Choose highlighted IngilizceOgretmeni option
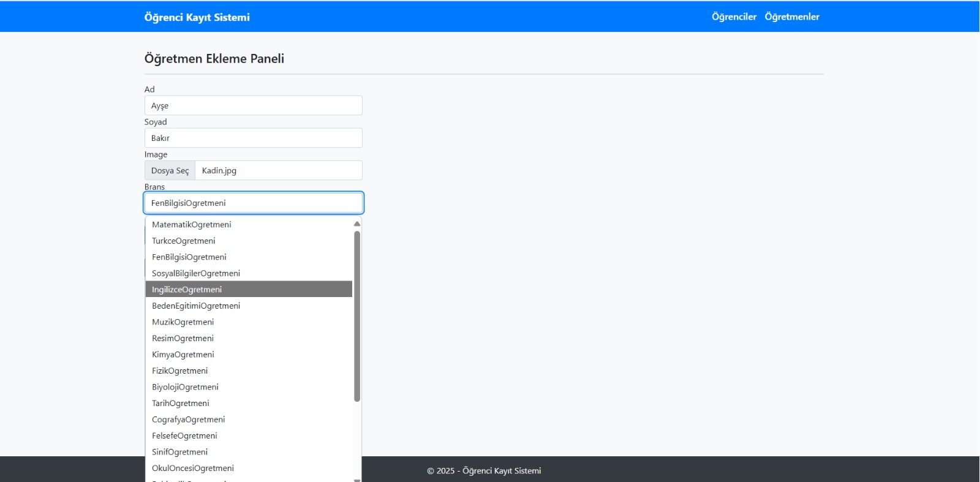The image size is (980, 482). pos(187,290)
